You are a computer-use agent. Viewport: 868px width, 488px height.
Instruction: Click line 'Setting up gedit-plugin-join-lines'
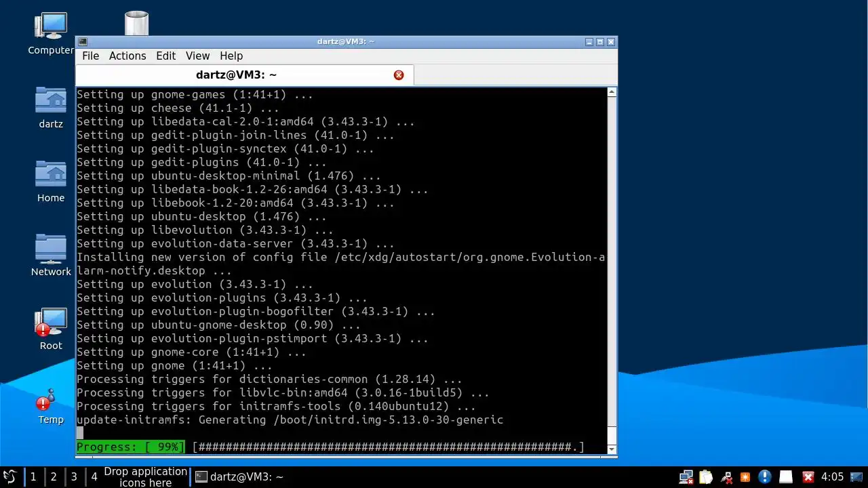pyautogui.click(x=235, y=135)
